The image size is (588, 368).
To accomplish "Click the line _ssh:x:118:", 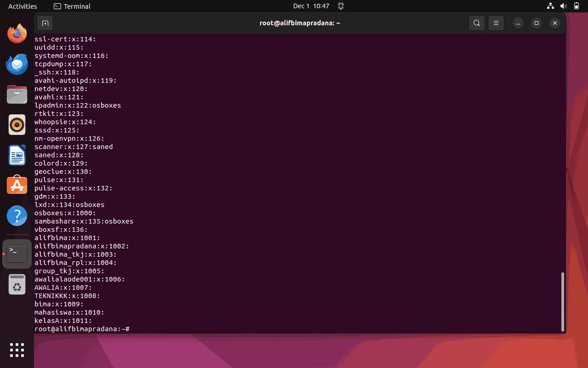I will (x=57, y=72).
